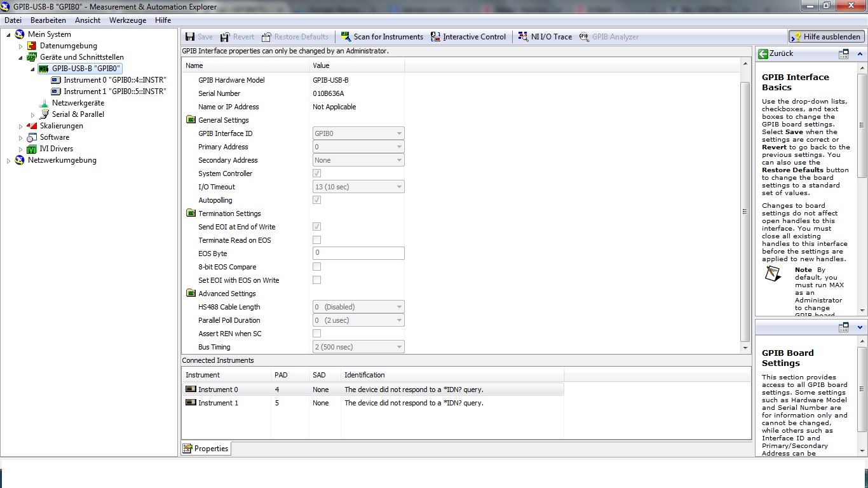Open the GPIB Interface ID dropdown
This screenshot has height=488, width=868.
point(358,133)
